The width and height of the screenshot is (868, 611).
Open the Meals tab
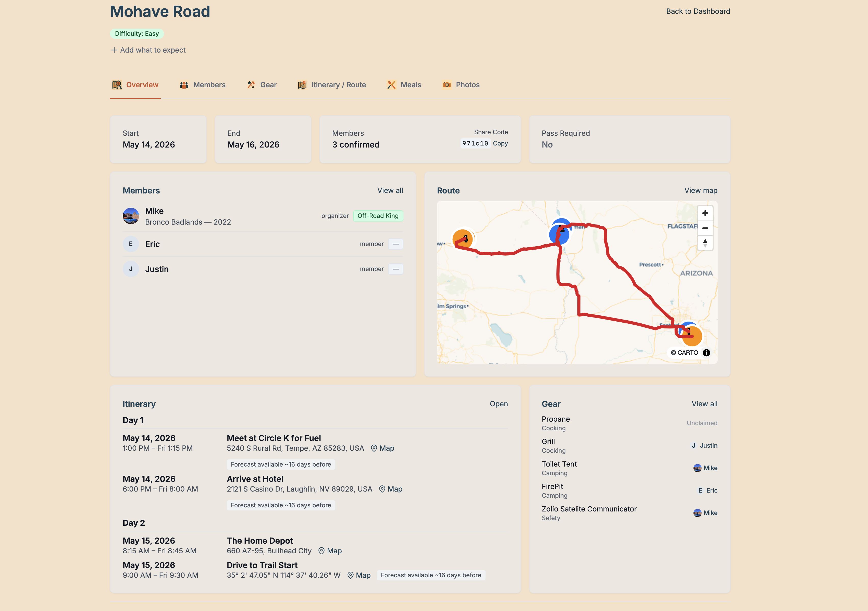404,85
